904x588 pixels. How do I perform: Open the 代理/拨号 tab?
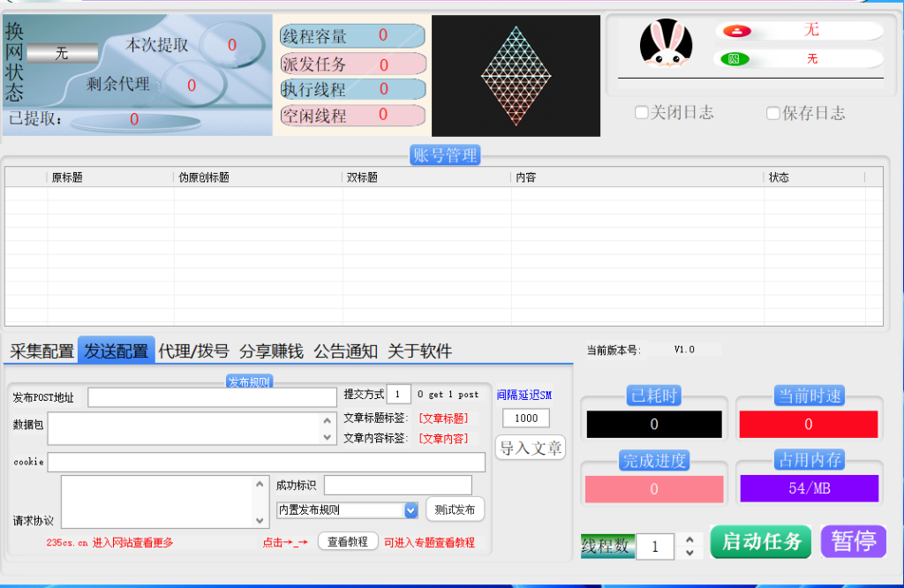pyautogui.click(x=193, y=351)
